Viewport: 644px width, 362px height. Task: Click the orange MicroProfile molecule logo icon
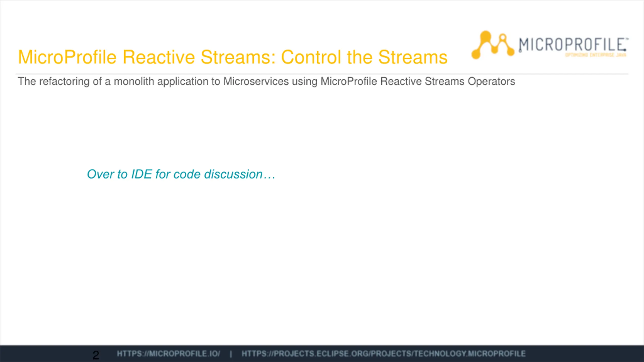(x=493, y=45)
